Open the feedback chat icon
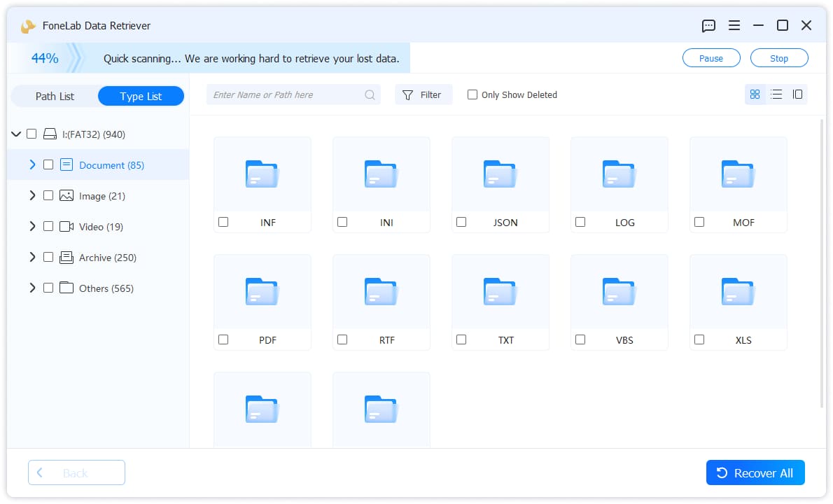The image size is (833, 504). click(x=708, y=25)
